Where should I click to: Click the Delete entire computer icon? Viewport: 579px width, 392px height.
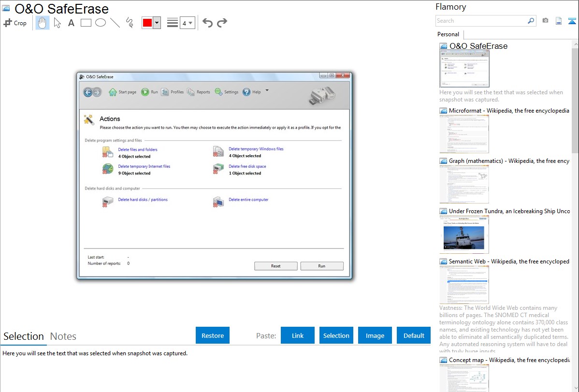218,202
